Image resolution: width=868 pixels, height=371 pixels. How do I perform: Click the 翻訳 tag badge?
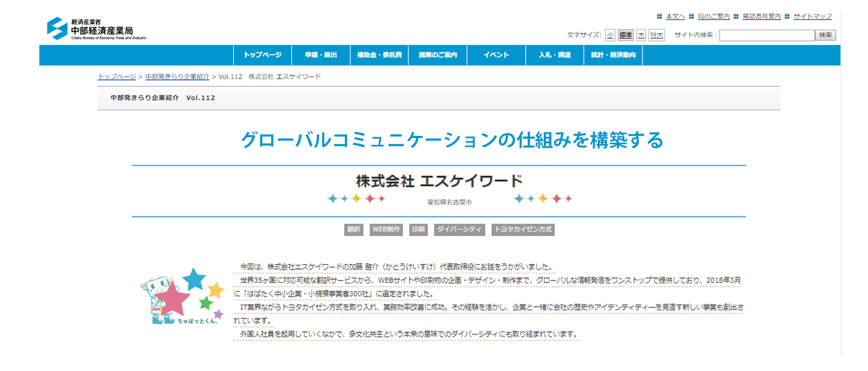pyautogui.click(x=354, y=230)
